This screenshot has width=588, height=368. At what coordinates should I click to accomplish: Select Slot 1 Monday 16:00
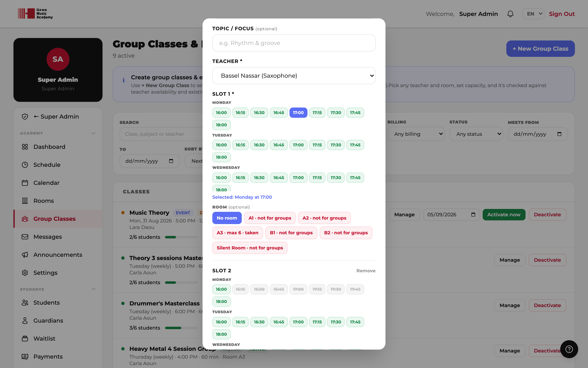[221, 112]
